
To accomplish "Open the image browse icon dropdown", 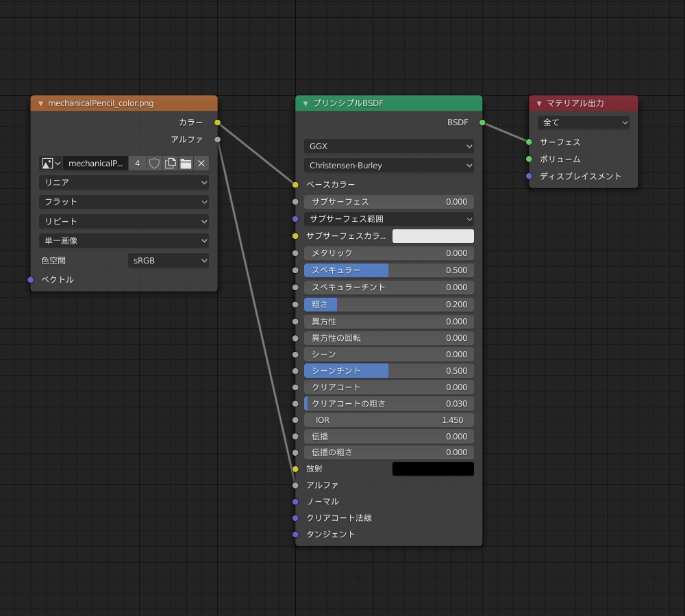I will coord(51,164).
